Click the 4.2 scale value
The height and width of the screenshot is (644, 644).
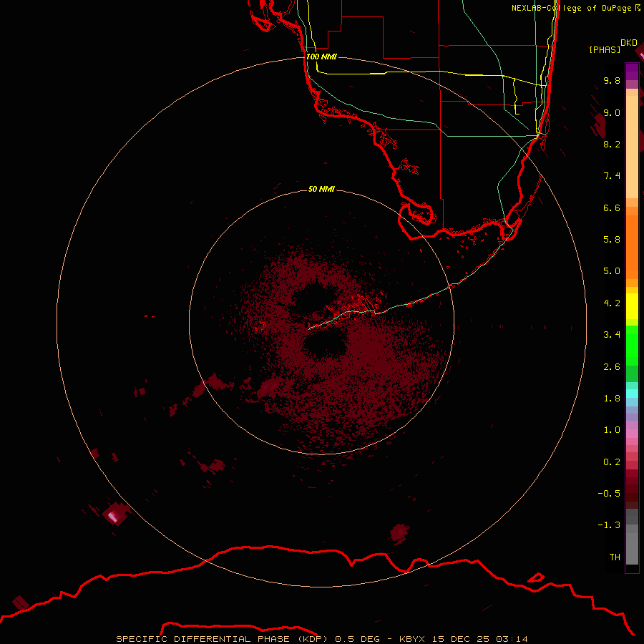click(612, 303)
